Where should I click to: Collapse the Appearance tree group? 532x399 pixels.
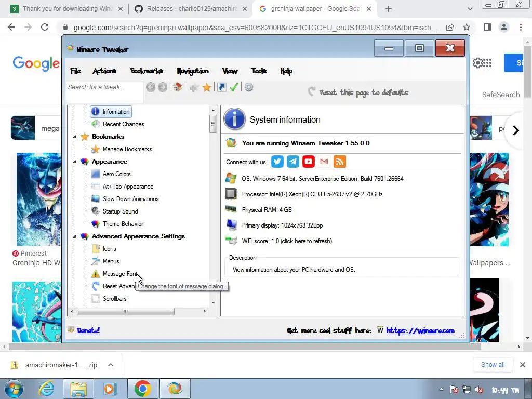(x=74, y=162)
